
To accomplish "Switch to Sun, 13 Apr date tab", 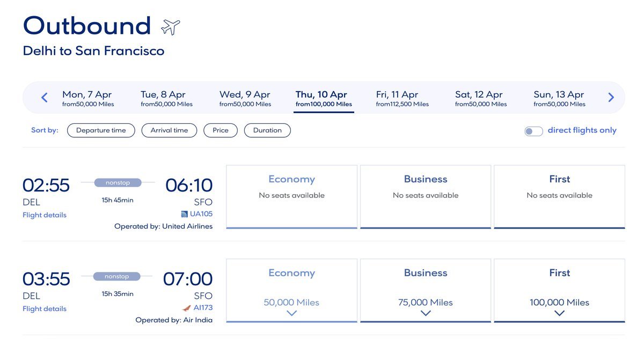I will click(x=559, y=98).
